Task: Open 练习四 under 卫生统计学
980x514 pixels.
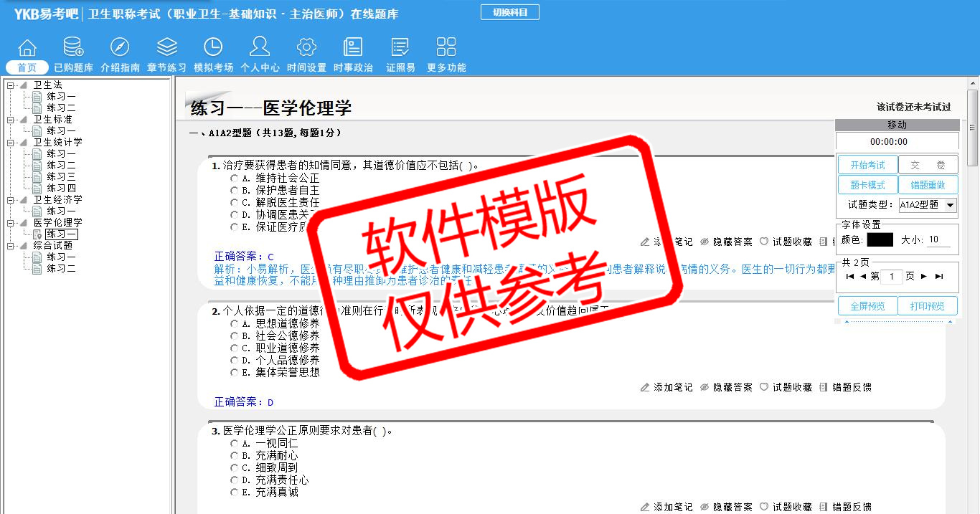Action: click(x=61, y=189)
